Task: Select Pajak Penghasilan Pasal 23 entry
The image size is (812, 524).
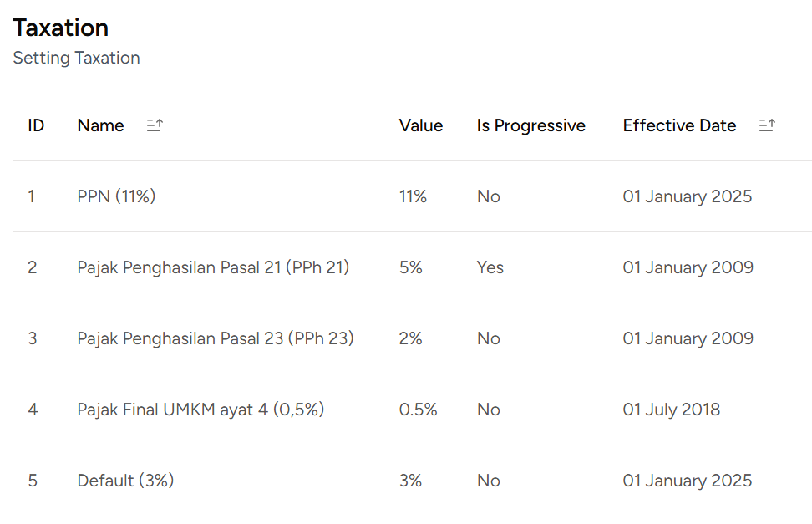Action: [216, 338]
